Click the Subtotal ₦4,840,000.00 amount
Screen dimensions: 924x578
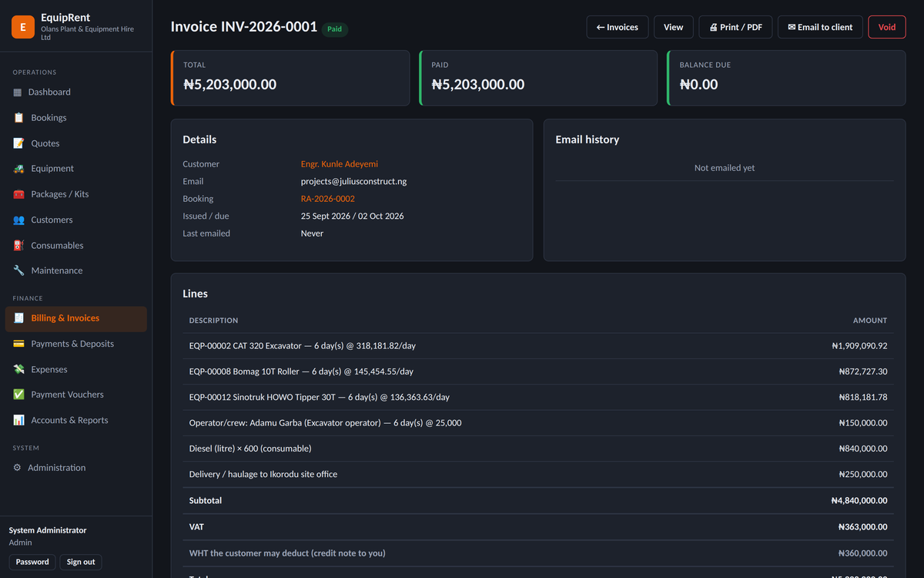[859, 501]
